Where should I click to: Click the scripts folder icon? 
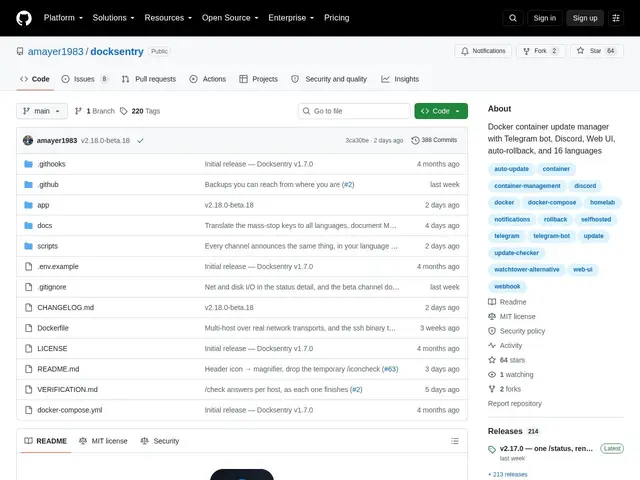coord(28,246)
